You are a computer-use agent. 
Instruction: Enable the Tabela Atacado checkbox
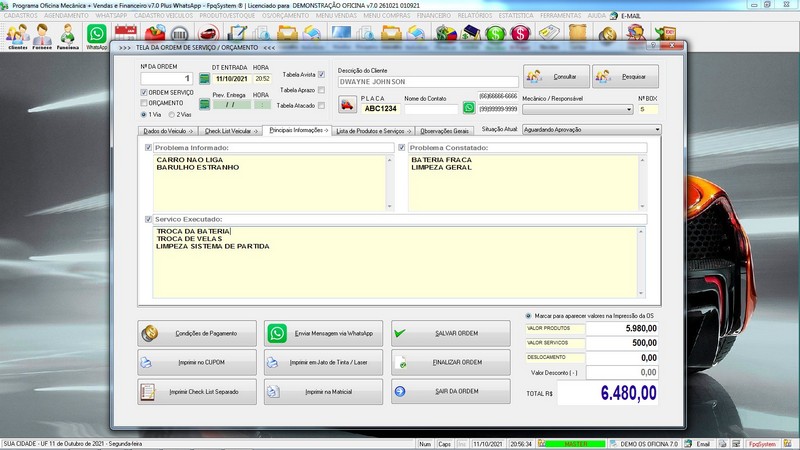[321, 106]
